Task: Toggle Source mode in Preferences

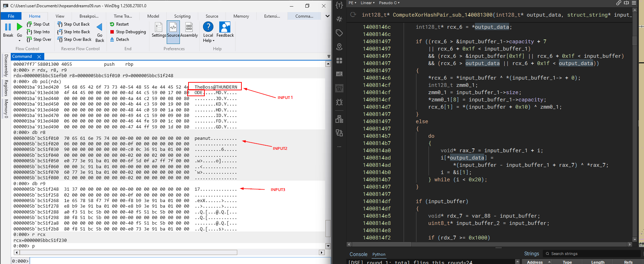Action: pyautogui.click(x=173, y=30)
